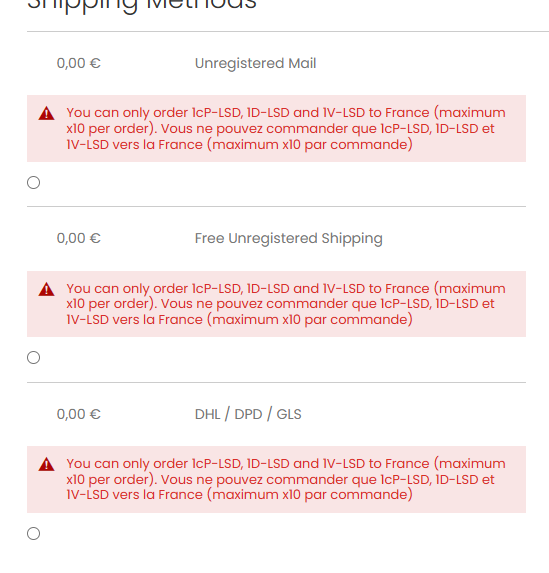The height and width of the screenshot is (573, 549).
Task: Click the divider above Free Unregistered Shipping row
Action: pyautogui.click(x=276, y=206)
